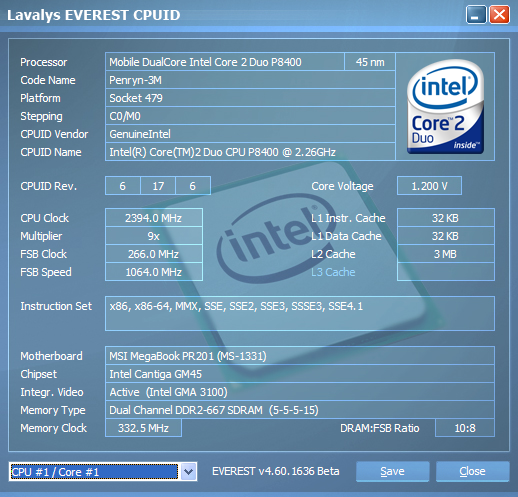Click the Memory Clock 332.5 MHz box
Screen dimensions: 518x497
click(143, 428)
